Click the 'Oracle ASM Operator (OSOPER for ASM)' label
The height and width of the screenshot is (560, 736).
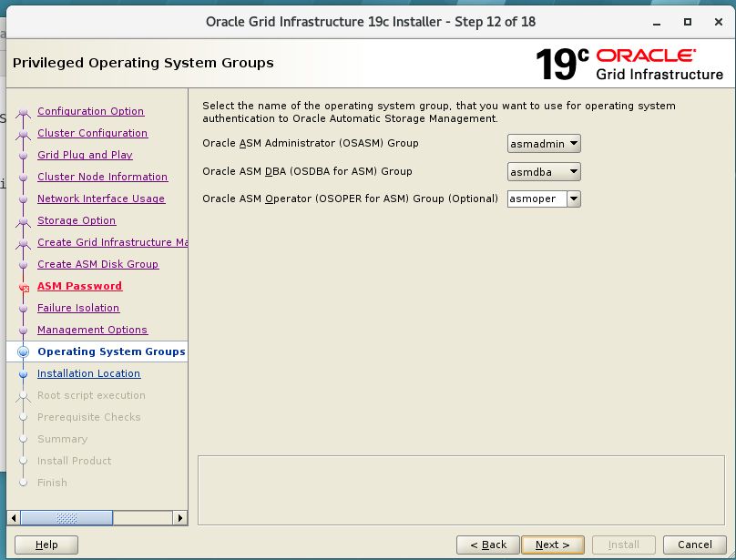tap(350, 199)
